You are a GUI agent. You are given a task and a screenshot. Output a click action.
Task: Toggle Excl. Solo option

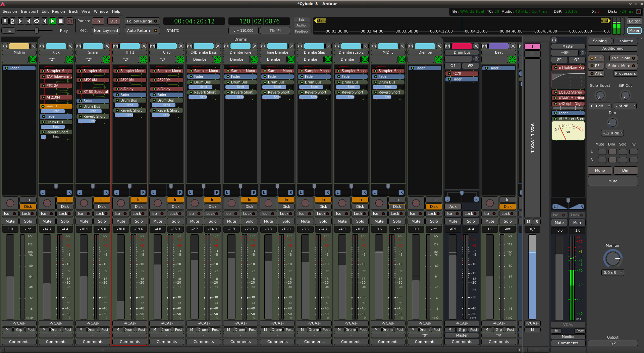coord(623,58)
